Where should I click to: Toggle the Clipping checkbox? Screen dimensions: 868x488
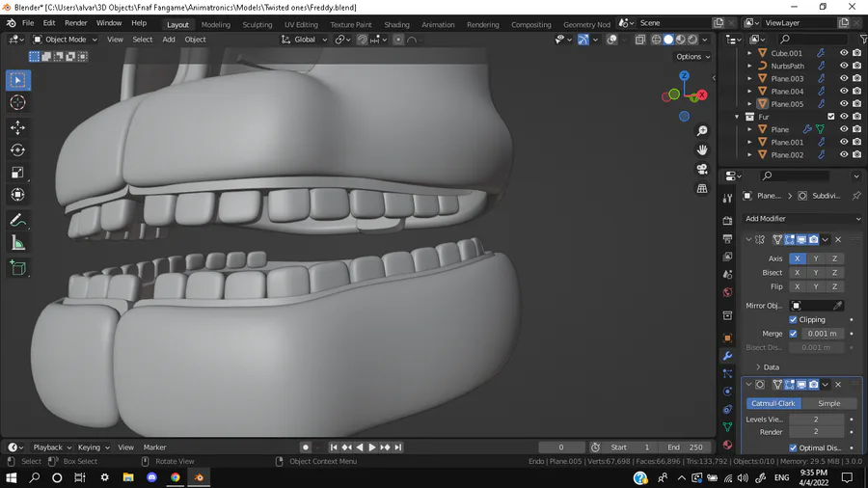click(x=793, y=319)
